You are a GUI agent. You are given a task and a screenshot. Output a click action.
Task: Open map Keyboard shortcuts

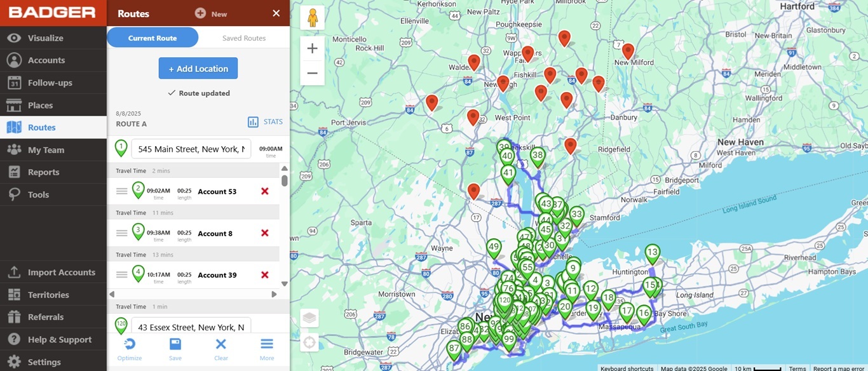click(x=627, y=368)
